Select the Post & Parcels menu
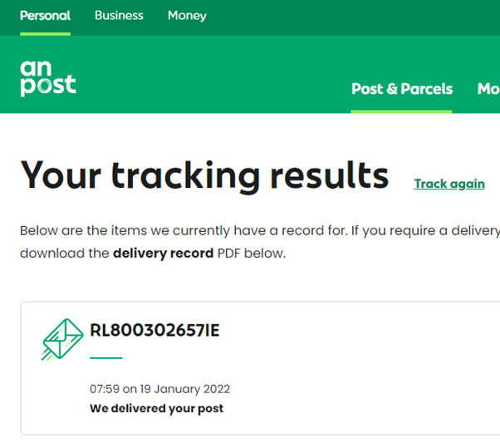 (402, 89)
